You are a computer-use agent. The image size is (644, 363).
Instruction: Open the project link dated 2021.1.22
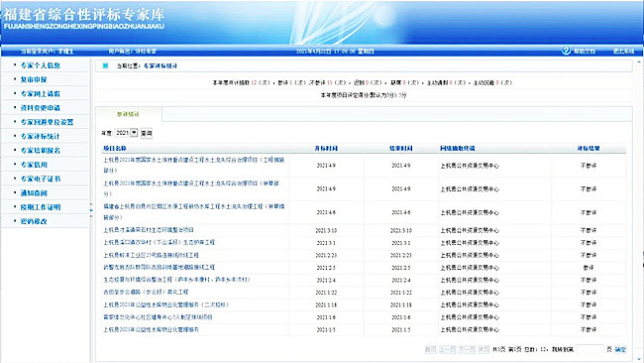point(146,292)
